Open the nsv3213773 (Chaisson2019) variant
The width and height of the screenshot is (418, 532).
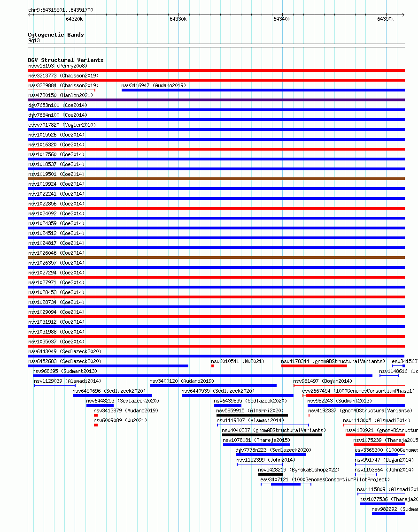(63, 76)
